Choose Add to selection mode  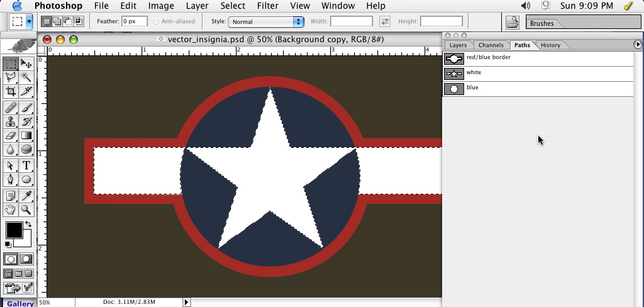pyautogui.click(x=57, y=21)
